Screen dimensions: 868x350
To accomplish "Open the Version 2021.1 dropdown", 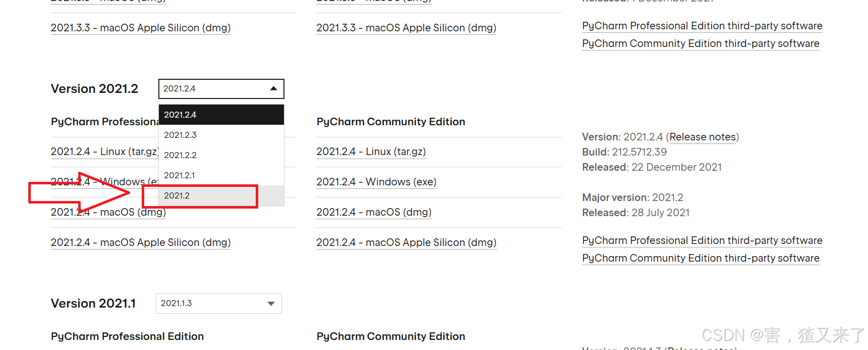I will coord(218,303).
